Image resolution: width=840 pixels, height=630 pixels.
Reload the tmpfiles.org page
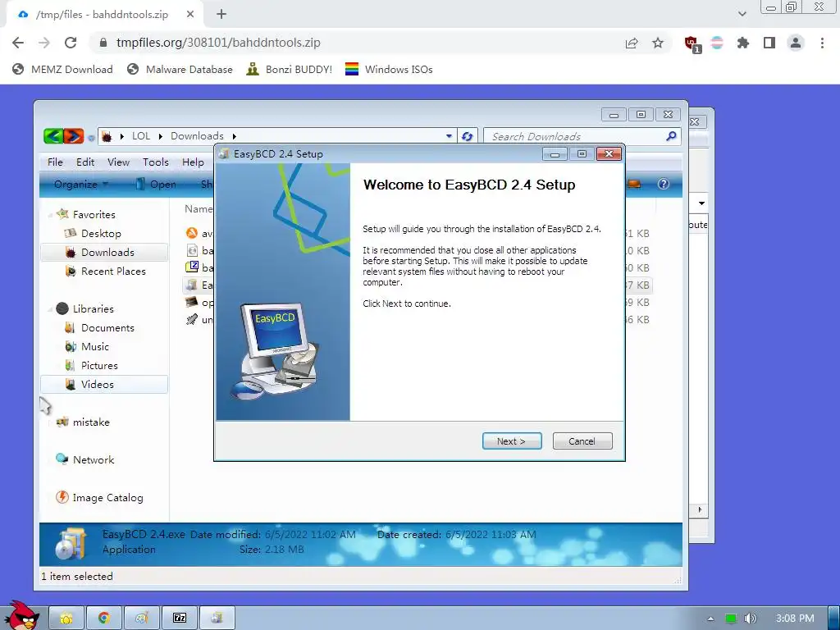point(71,43)
